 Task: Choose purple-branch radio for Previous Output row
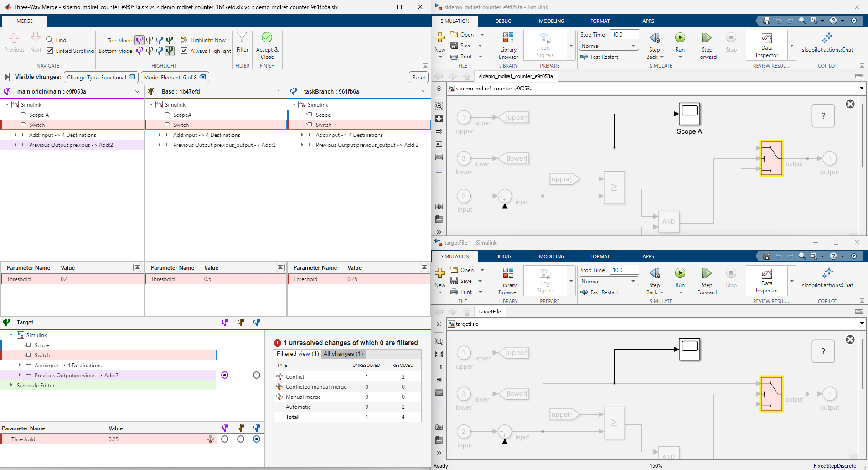[x=225, y=375]
